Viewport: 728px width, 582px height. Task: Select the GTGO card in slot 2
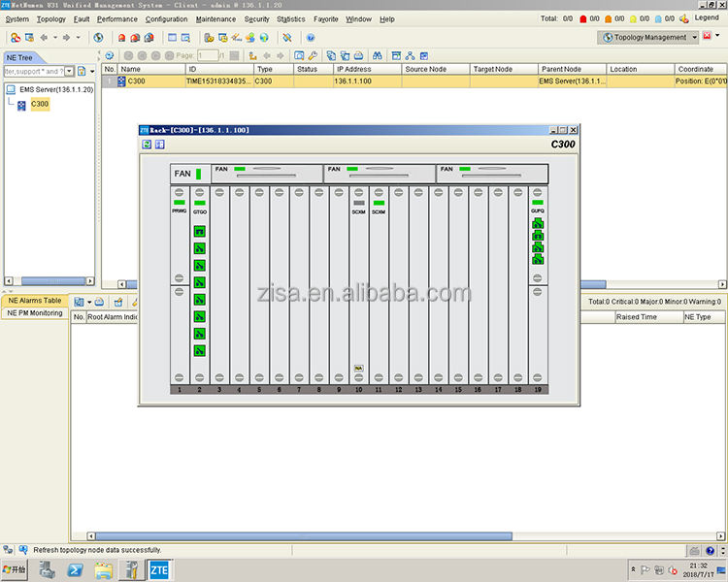[x=200, y=210]
